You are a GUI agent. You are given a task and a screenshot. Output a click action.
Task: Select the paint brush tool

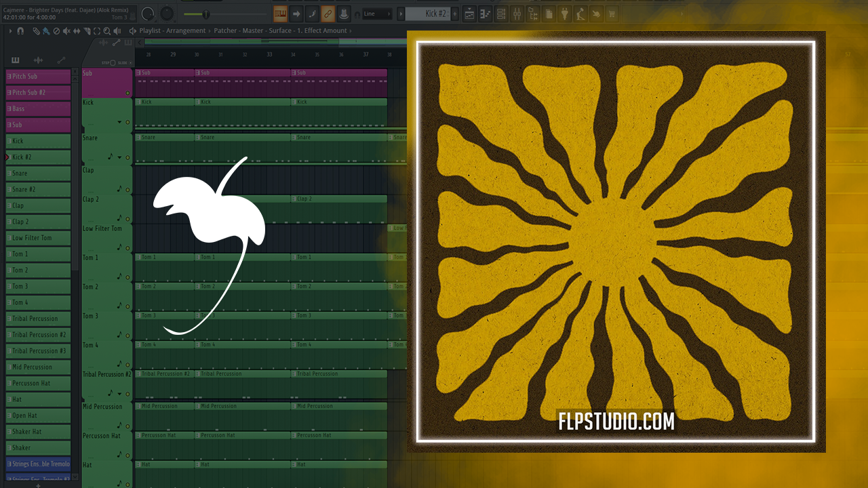tap(45, 30)
